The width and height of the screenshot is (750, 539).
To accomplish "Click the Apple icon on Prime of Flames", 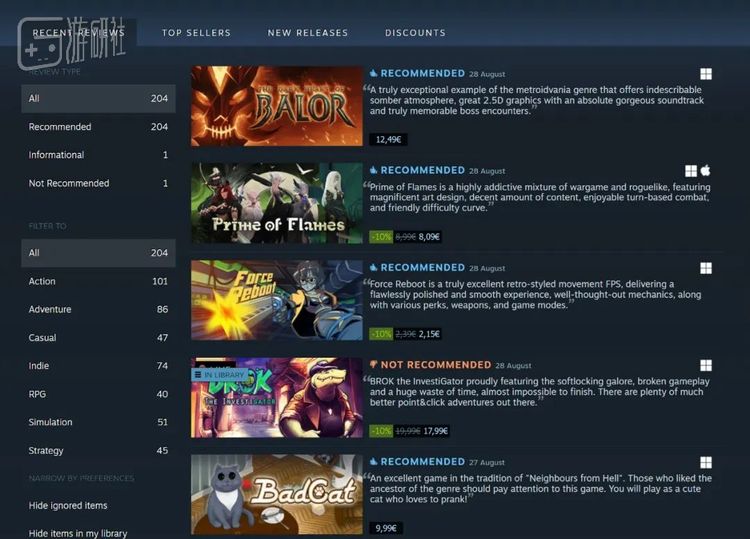I will [706, 170].
